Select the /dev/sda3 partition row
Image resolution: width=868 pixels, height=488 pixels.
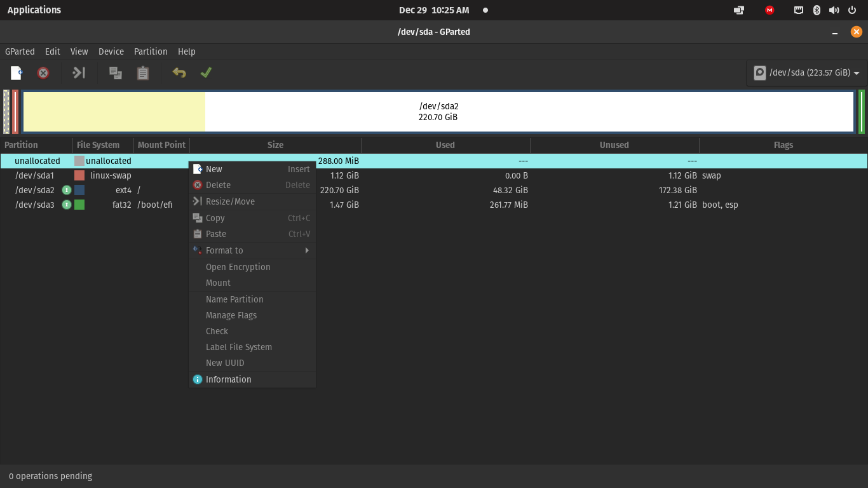pos(434,205)
